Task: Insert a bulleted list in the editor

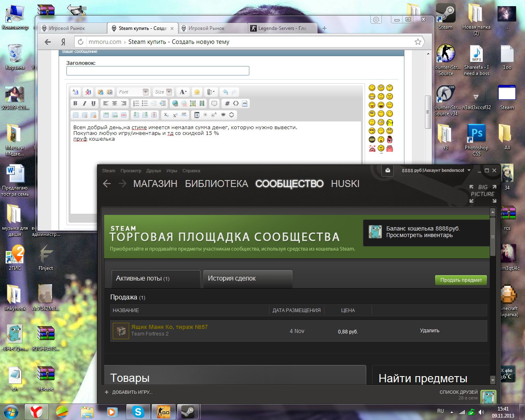Action: pyautogui.click(x=145, y=103)
